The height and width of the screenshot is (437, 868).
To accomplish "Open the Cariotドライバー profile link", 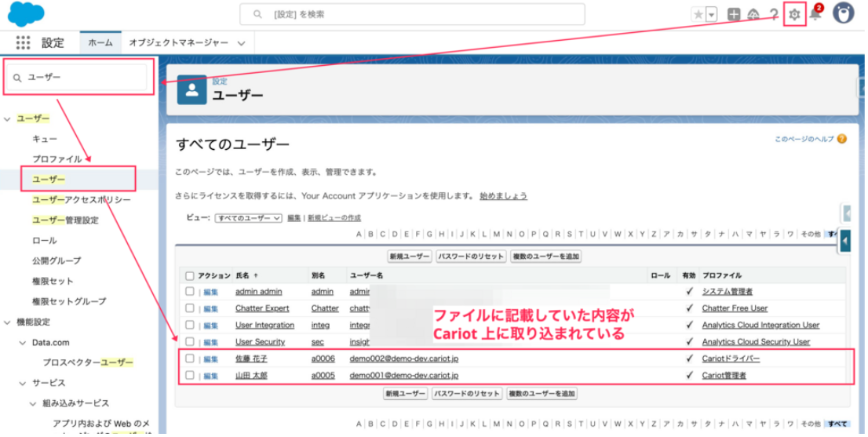I will 731,359.
